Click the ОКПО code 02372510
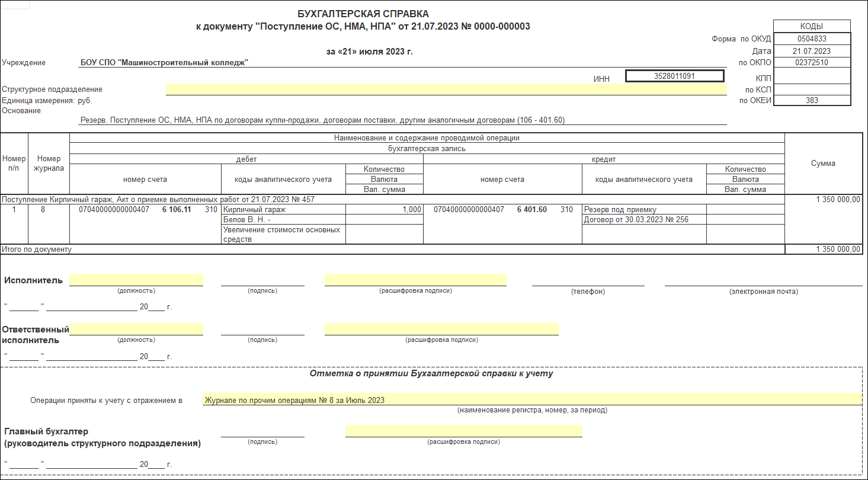The image size is (868, 480). pos(812,62)
